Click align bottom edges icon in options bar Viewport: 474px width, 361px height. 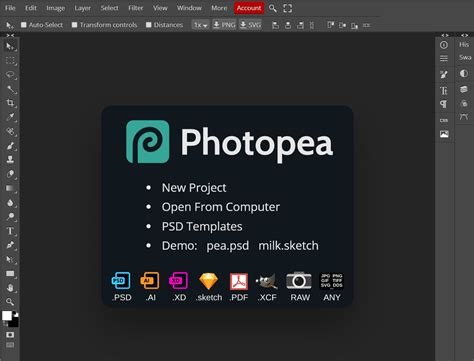pos(354,25)
